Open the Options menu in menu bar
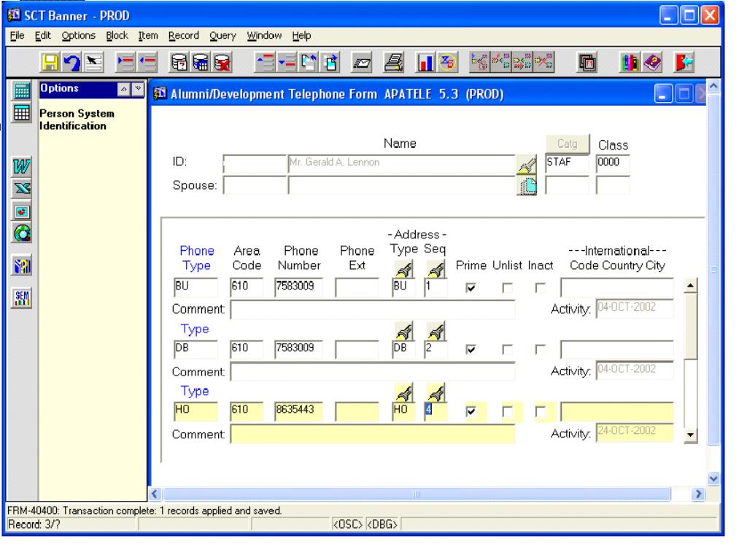Image resolution: width=747 pixels, height=560 pixels. point(79,36)
